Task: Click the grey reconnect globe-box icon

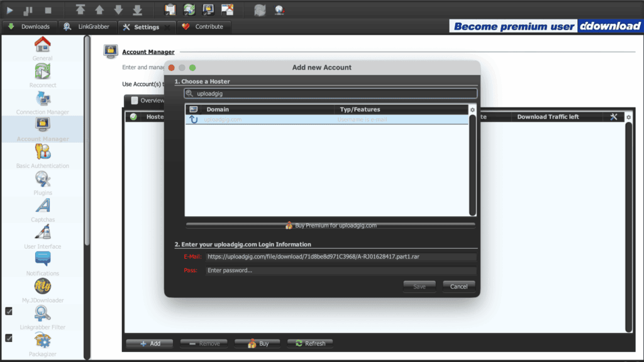Action: 260,10
